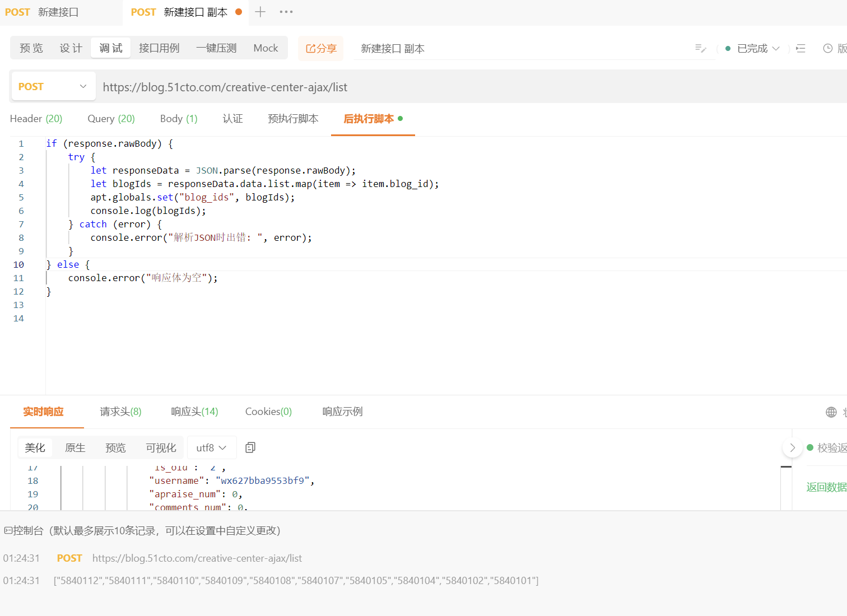Copy the response with the copy icon
Screen dimensions: 847x616
click(x=250, y=447)
